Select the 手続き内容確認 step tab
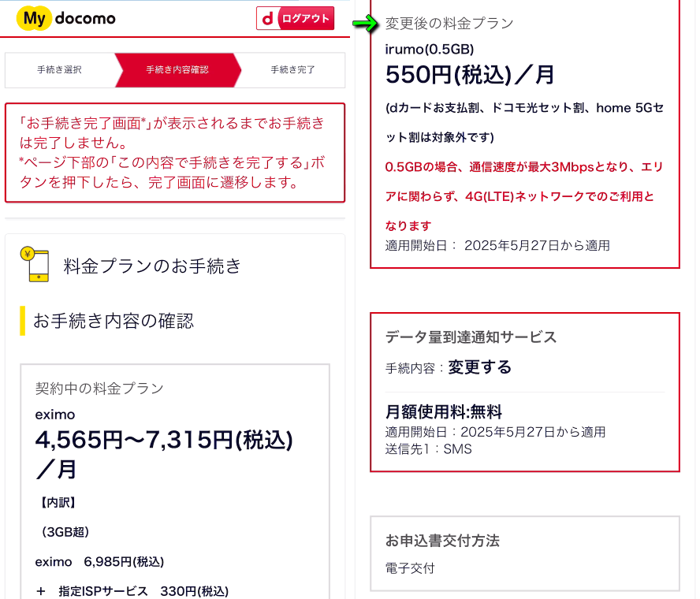The height and width of the screenshot is (599, 700). point(177,70)
